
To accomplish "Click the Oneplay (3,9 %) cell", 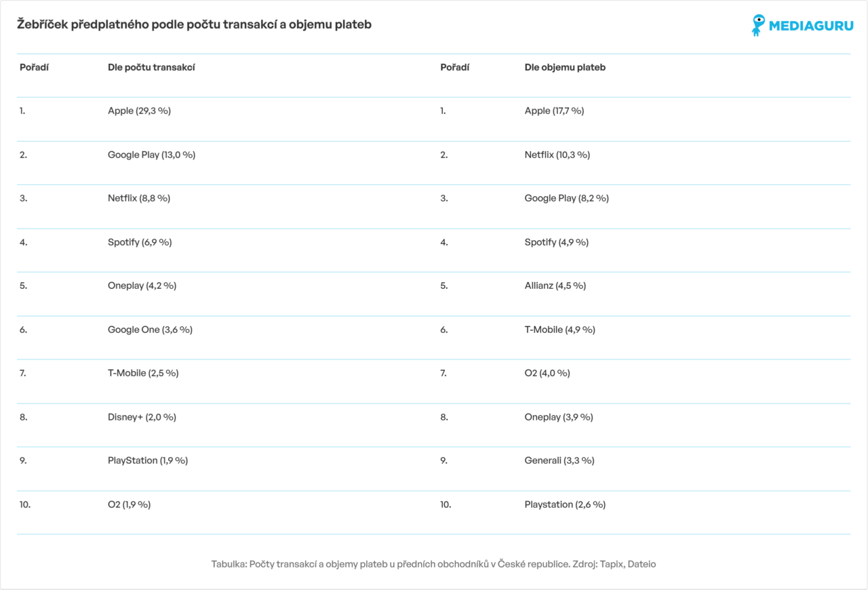I will 559,417.
